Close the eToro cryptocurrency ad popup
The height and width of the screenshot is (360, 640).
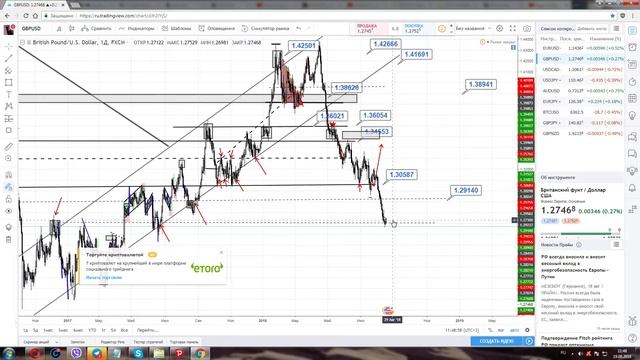pyautogui.click(x=221, y=252)
